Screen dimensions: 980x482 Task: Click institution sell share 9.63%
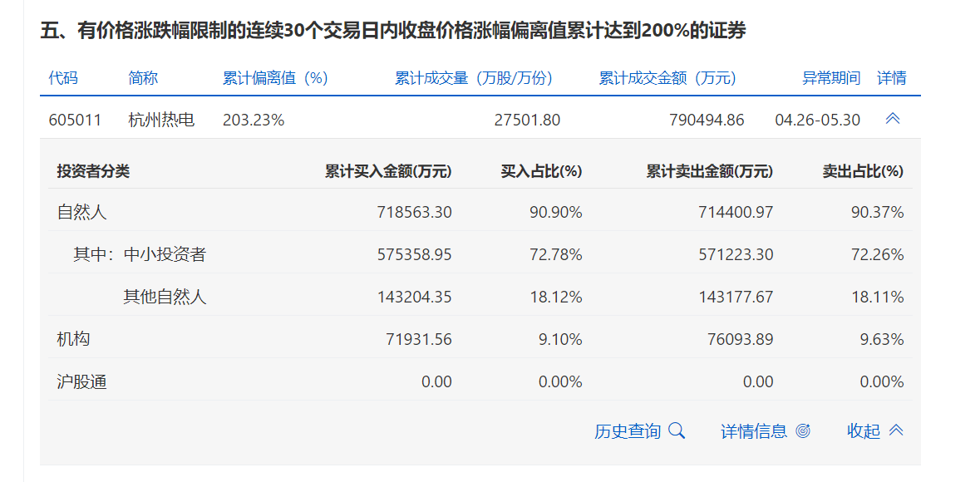pyautogui.click(x=882, y=339)
